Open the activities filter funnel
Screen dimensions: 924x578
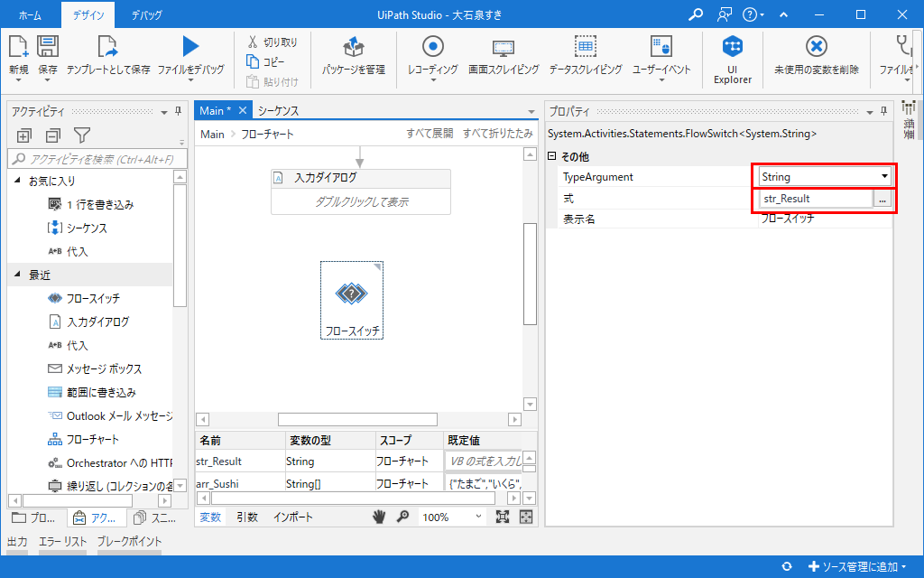[x=82, y=135]
